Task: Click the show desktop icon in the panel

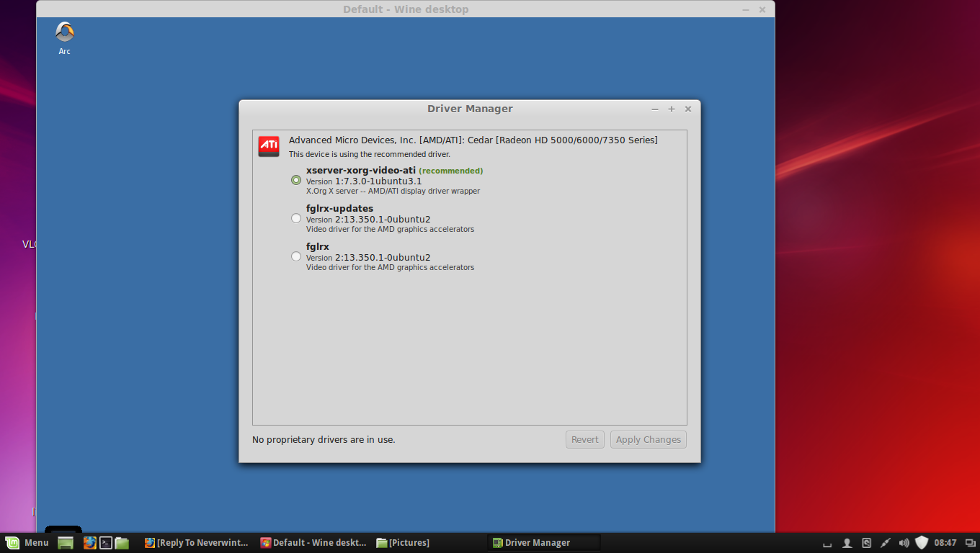Action: [66, 543]
